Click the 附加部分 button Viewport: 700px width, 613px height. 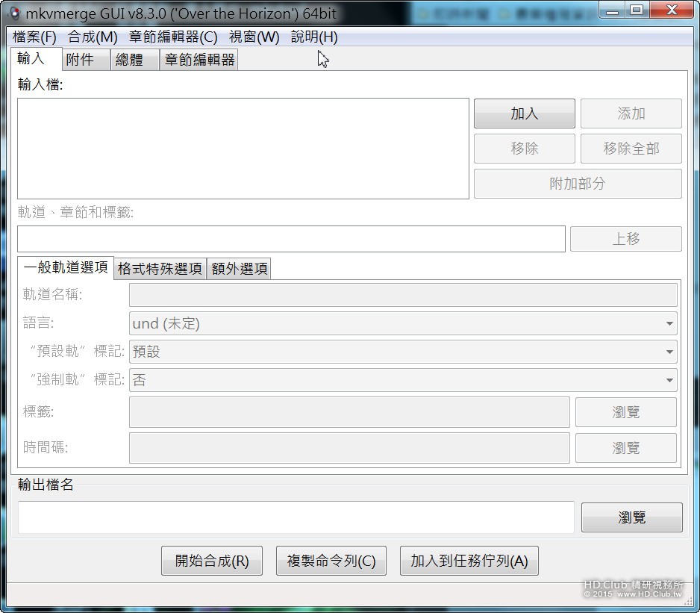[578, 183]
